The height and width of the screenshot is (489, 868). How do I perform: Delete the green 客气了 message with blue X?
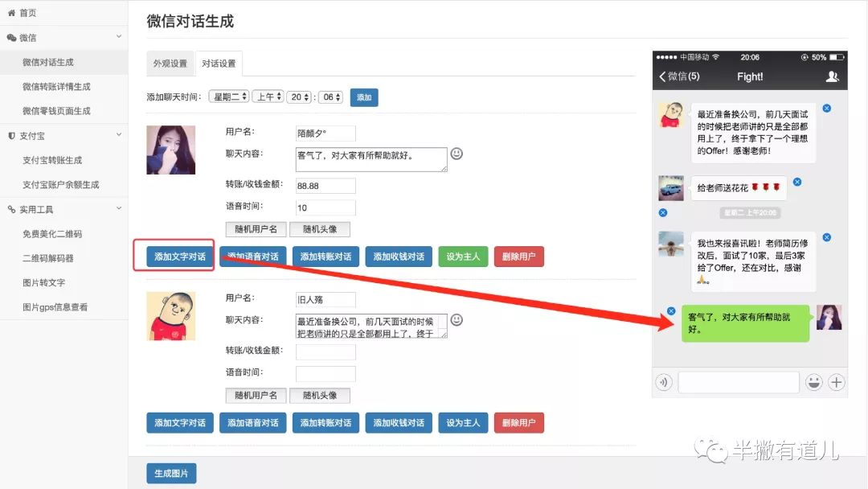[671, 311]
